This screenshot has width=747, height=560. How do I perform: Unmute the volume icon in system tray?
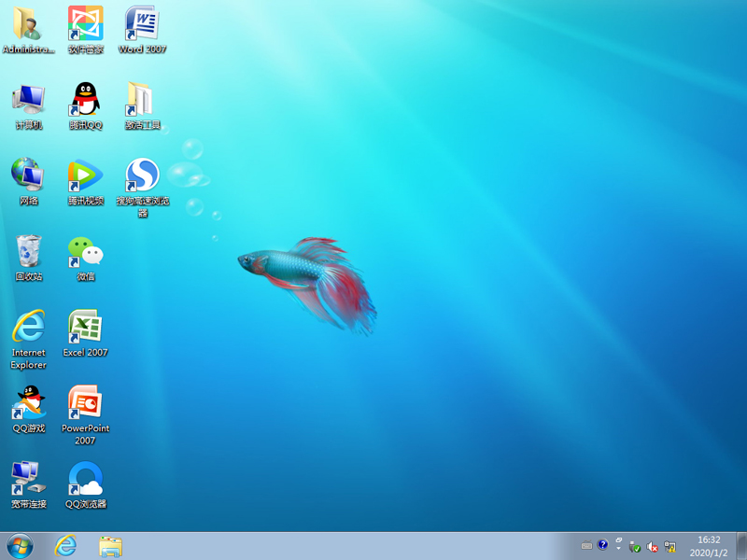pyautogui.click(x=652, y=546)
